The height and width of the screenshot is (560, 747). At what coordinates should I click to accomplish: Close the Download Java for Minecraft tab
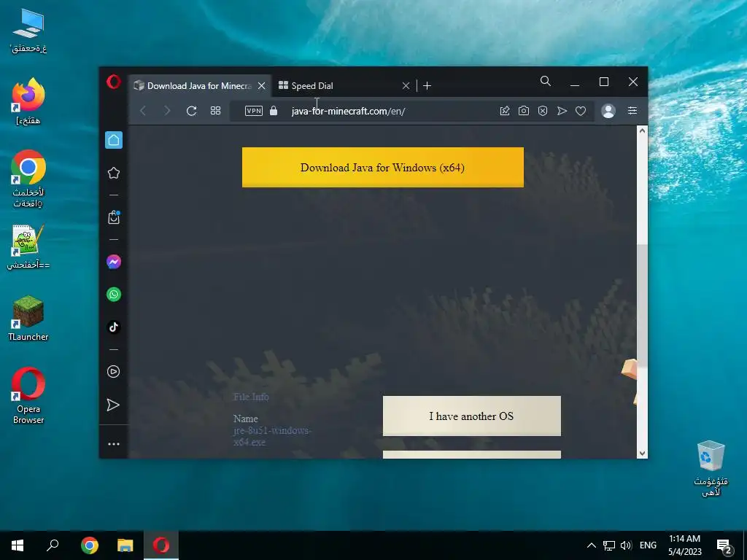[x=262, y=86]
